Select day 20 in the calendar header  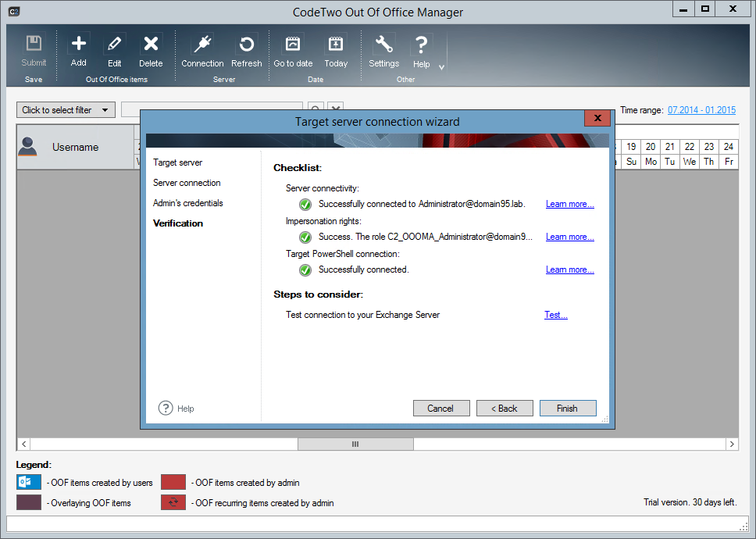click(651, 147)
